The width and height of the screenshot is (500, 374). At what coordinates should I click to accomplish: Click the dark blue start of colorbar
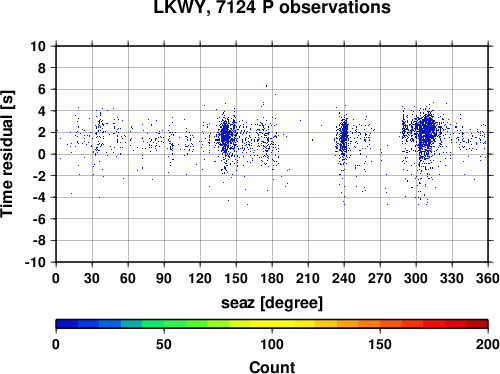click(x=67, y=324)
